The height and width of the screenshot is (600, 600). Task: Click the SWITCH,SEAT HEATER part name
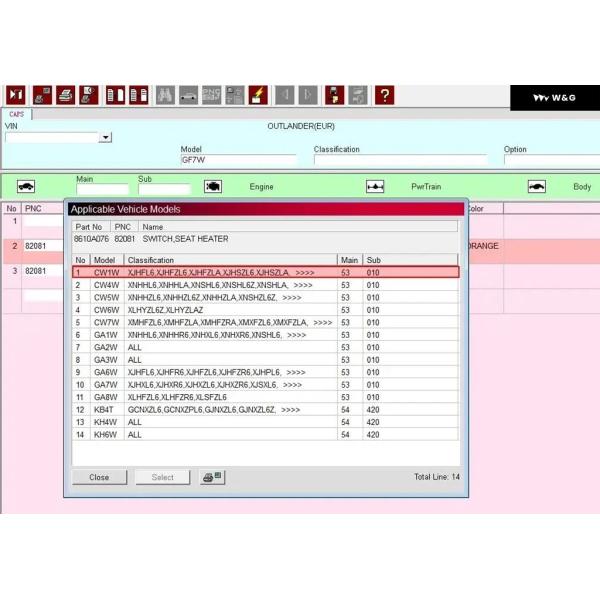click(x=185, y=239)
